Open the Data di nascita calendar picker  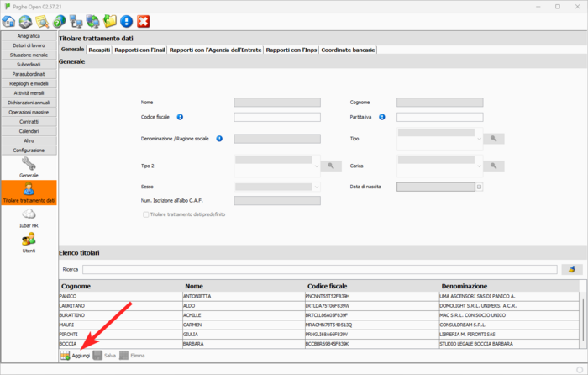click(x=480, y=187)
